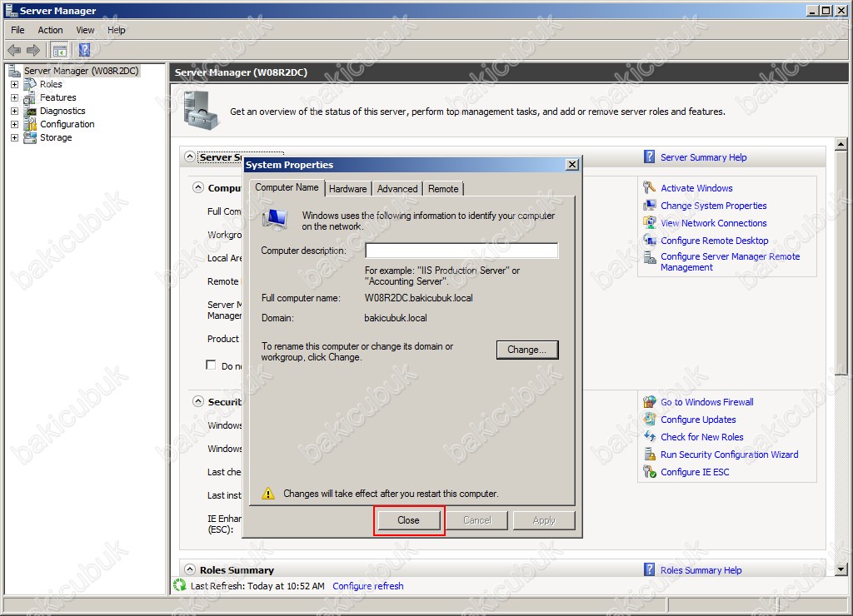Click the vertical scrollbar thumb in main pane

click(x=841, y=263)
